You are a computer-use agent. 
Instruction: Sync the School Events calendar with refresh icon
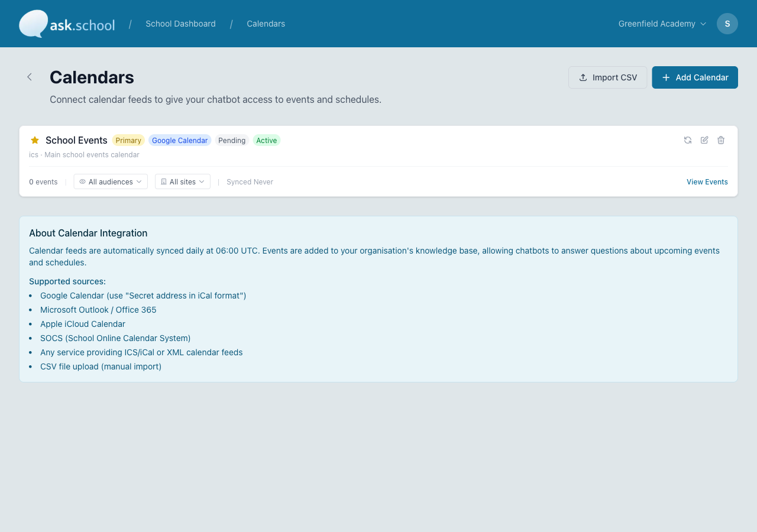click(688, 140)
